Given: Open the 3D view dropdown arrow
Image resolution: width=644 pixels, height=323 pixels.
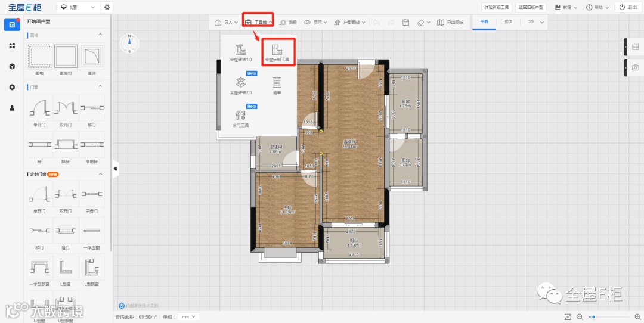Looking at the screenshot, I should click(x=541, y=22).
